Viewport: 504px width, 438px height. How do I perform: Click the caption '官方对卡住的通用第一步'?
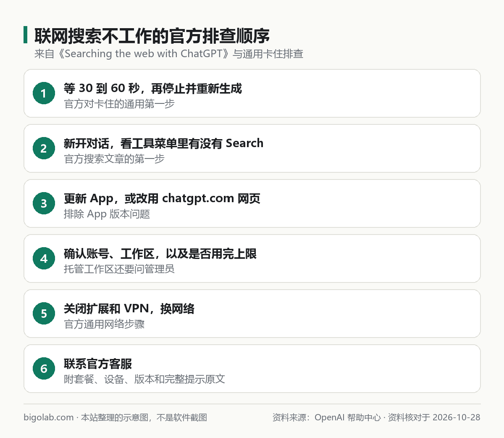click(119, 104)
